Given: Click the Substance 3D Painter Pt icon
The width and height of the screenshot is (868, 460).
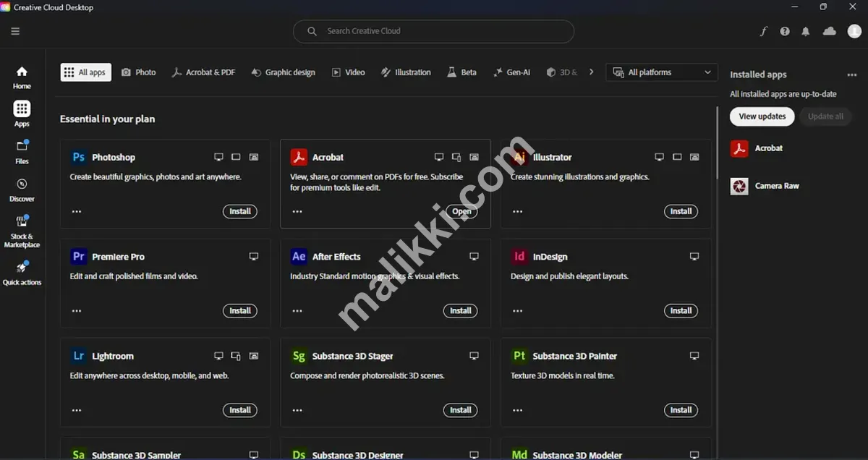Looking at the screenshot, I should tap(519, 356).
